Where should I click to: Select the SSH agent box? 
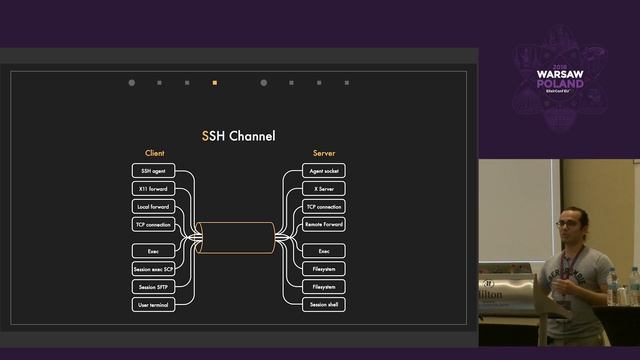pyautogui.click(x=153, y=171)
